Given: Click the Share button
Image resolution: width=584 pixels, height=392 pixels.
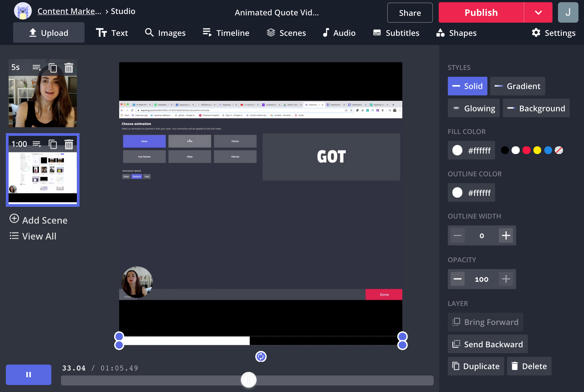Looking at the screenshot, I should (410, 13).
